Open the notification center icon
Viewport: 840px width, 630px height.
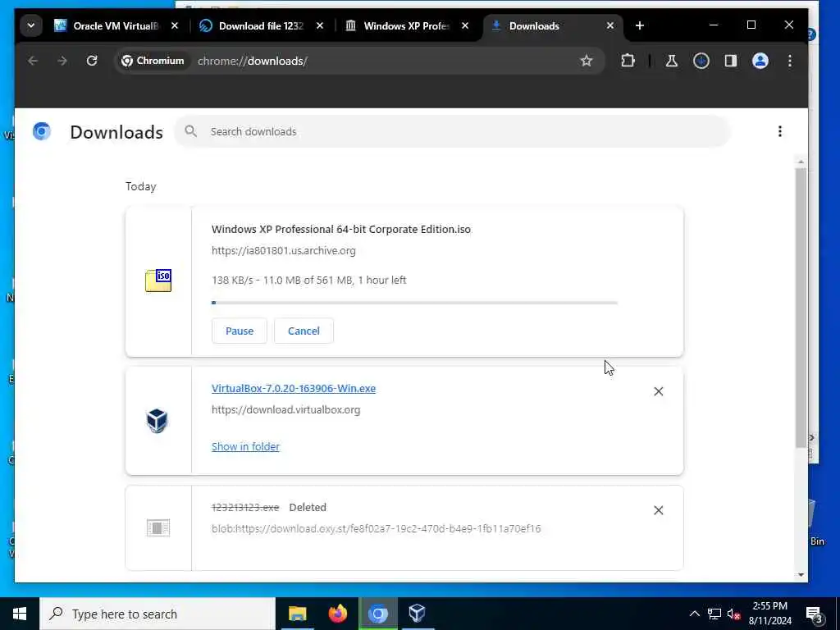(814, 614)
